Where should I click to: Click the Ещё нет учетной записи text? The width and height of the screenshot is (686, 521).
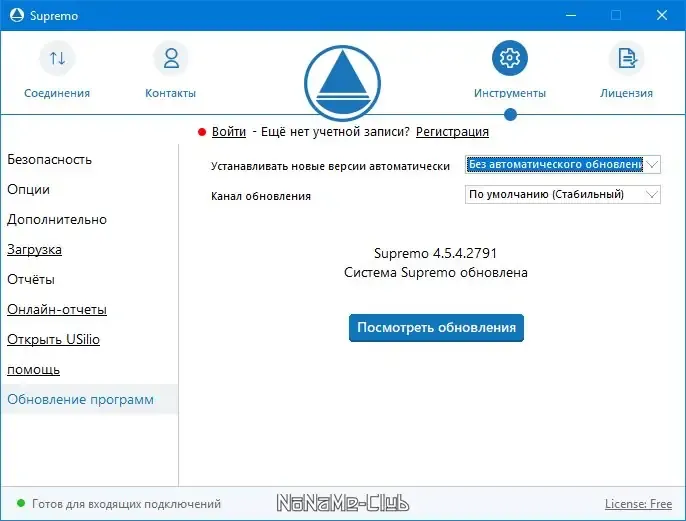(x=335, y=132)
